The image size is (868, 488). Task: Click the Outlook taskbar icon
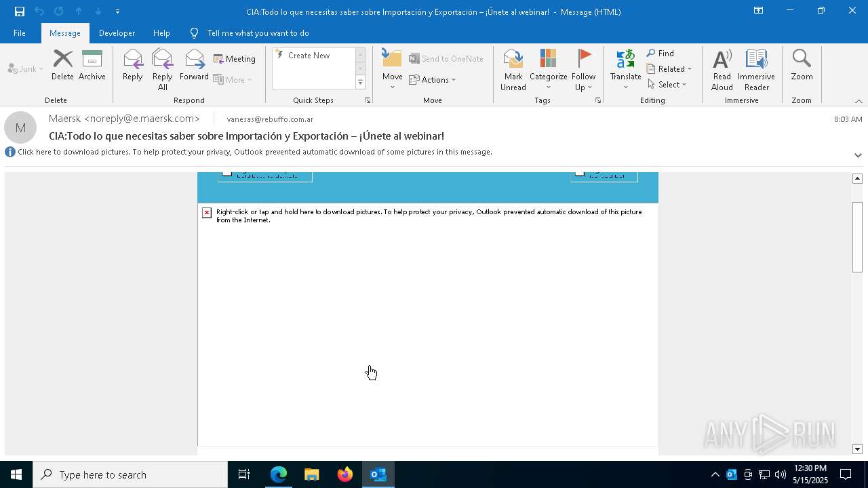pos(378,474)
